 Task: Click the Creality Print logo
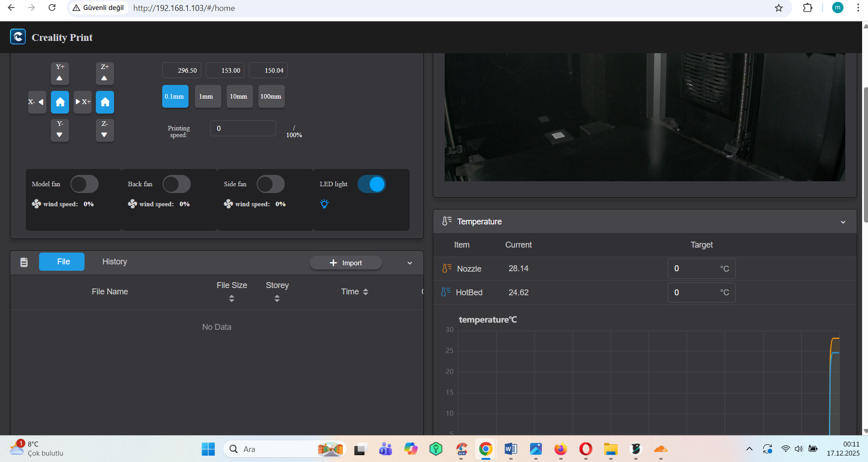click(x=18, y=37)
